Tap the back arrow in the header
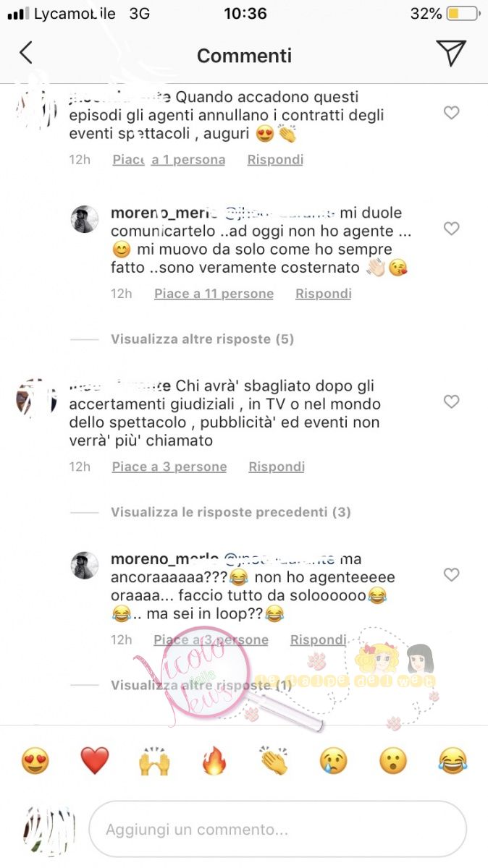The height and width of the screenshot is (868, 488). (26, 53)
